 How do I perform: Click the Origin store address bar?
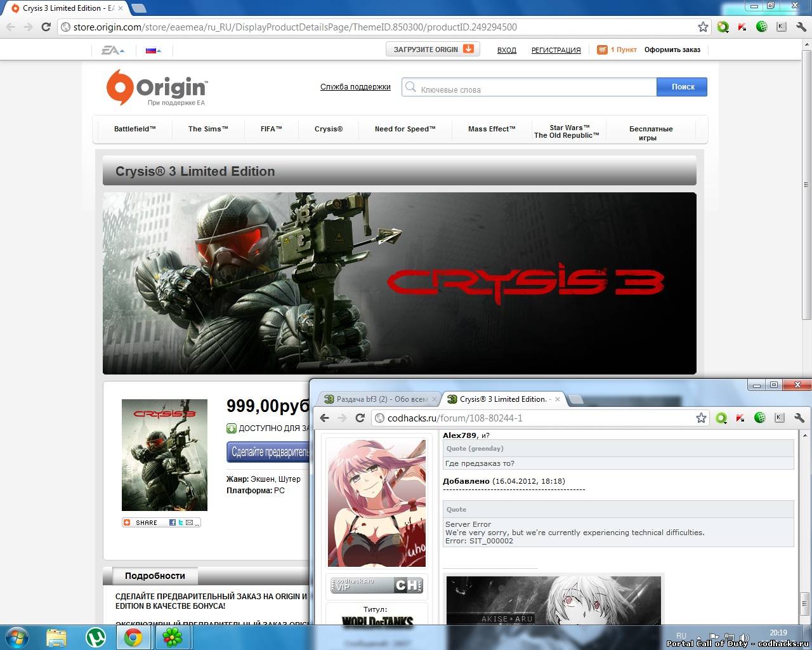click(384, 27)
